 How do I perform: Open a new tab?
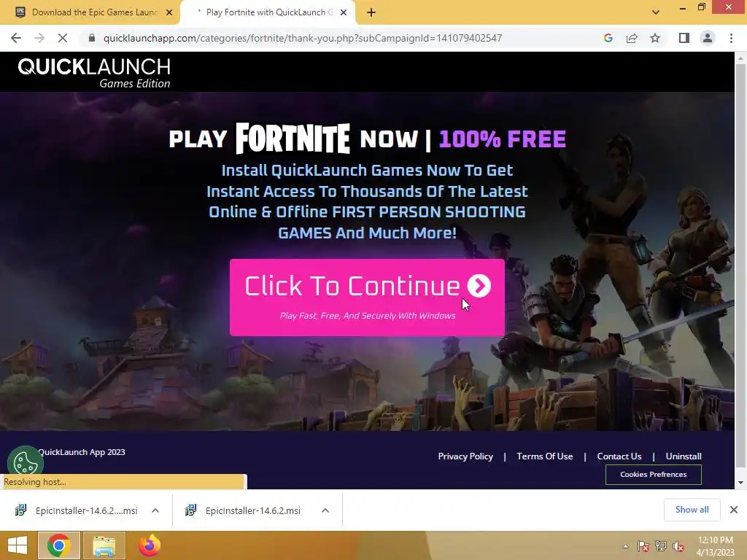pos(371,12)
